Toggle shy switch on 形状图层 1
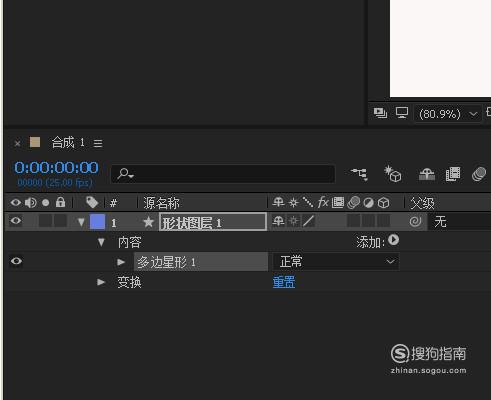Viewport: 491px width, 400px height. pyautogui.click(x=278, y=221)
